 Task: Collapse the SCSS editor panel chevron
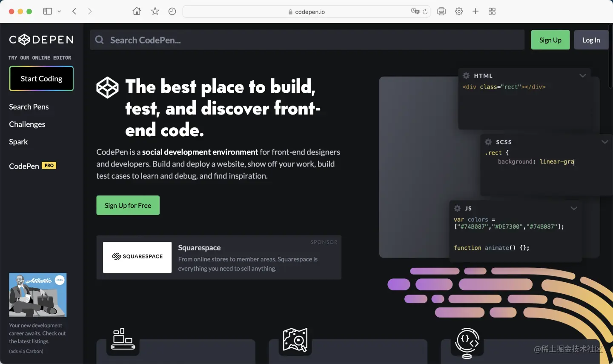tap(605, 142)
